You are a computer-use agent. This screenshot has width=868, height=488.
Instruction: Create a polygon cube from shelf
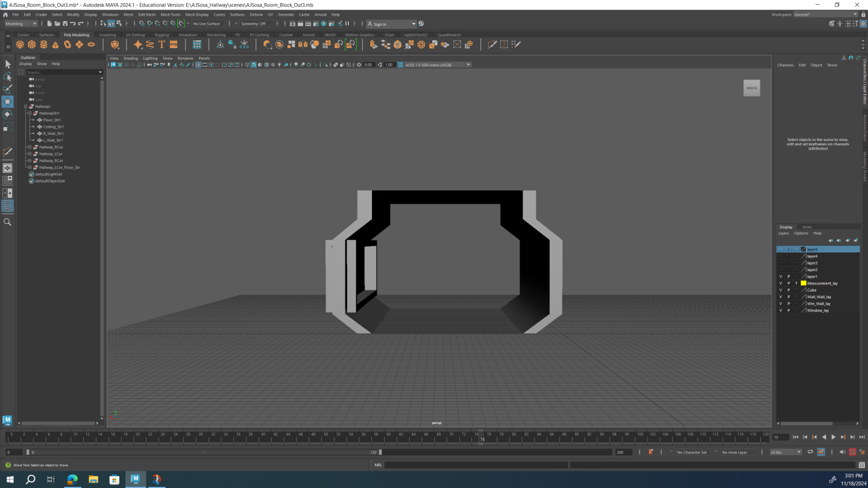(32, 45)
